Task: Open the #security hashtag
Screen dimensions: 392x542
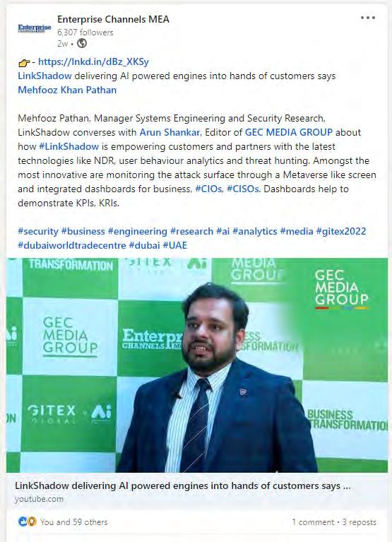Action: point(38,232)
